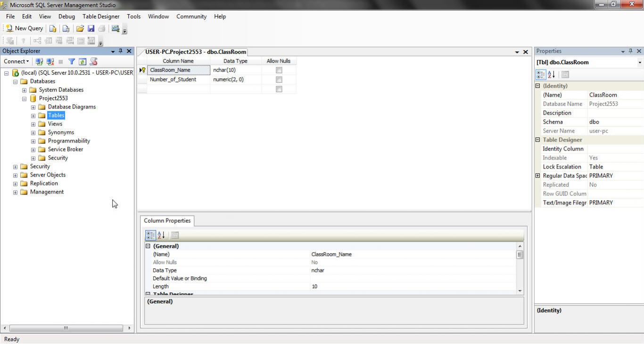Image resolution: width=644 pixels, height=344 pixels.
Task: Select the Server Objects folder
Action: coord(48,175)
